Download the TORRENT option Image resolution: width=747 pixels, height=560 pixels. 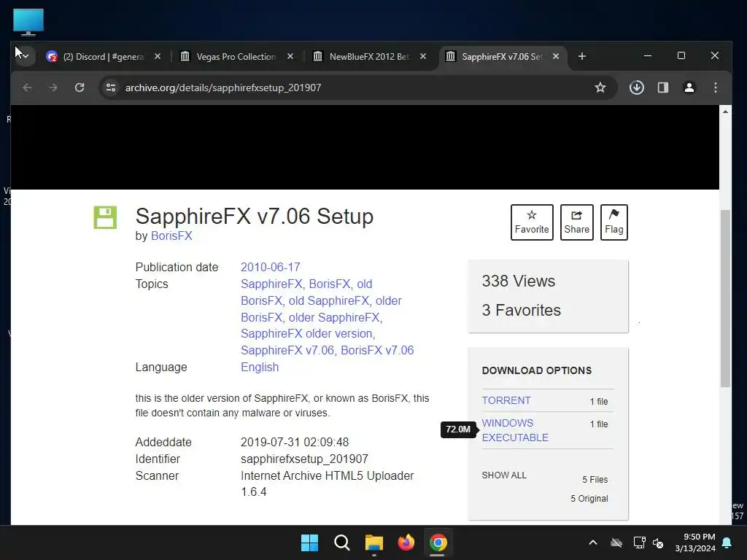[x=506, y=400]
